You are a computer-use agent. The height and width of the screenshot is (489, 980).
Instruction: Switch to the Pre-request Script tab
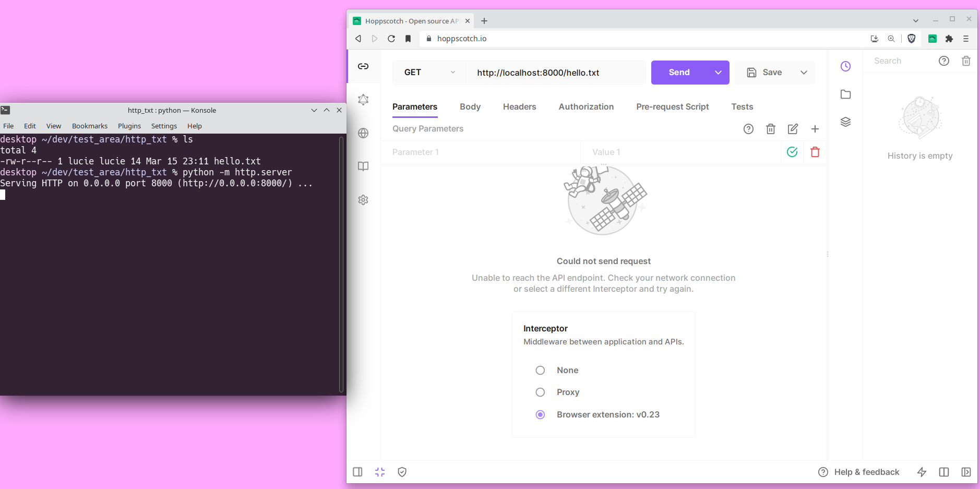(x=672, y=106)
